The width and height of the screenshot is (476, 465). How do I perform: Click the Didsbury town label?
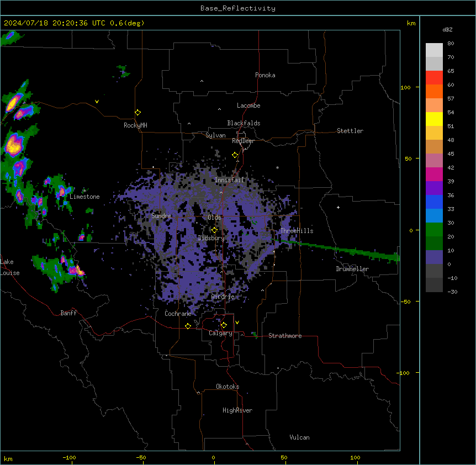(x=211, y=238)
